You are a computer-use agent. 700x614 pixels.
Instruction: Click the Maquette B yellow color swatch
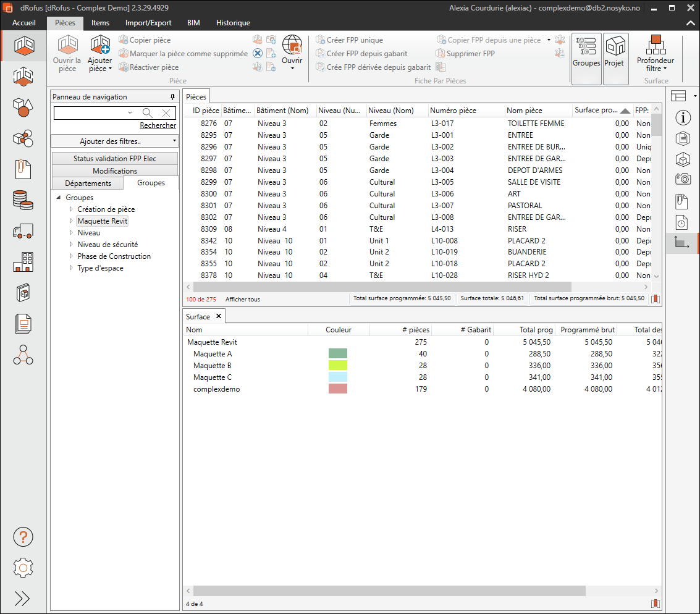click(337, 365)
